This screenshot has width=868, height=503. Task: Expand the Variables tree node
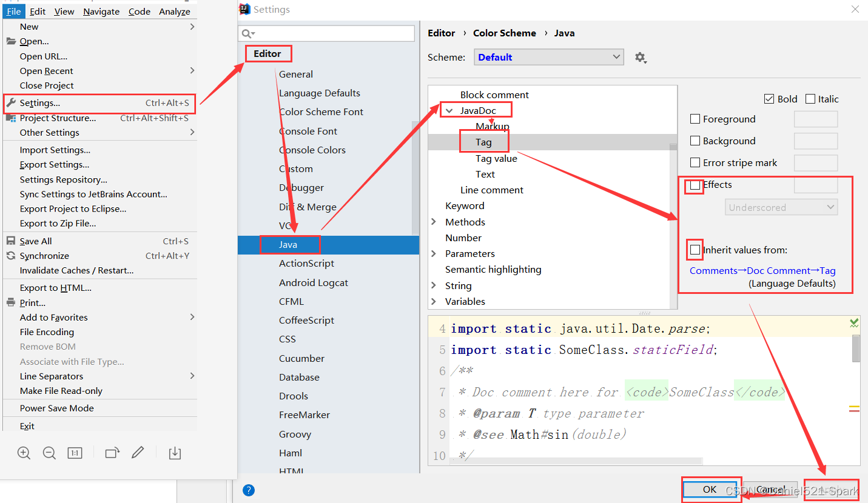[434, 301]
